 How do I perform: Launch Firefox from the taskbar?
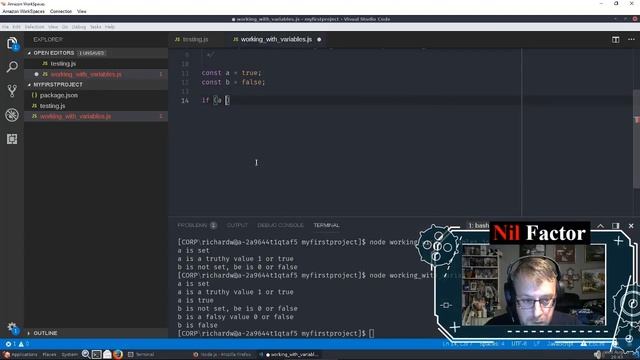[x=118, y=354]
